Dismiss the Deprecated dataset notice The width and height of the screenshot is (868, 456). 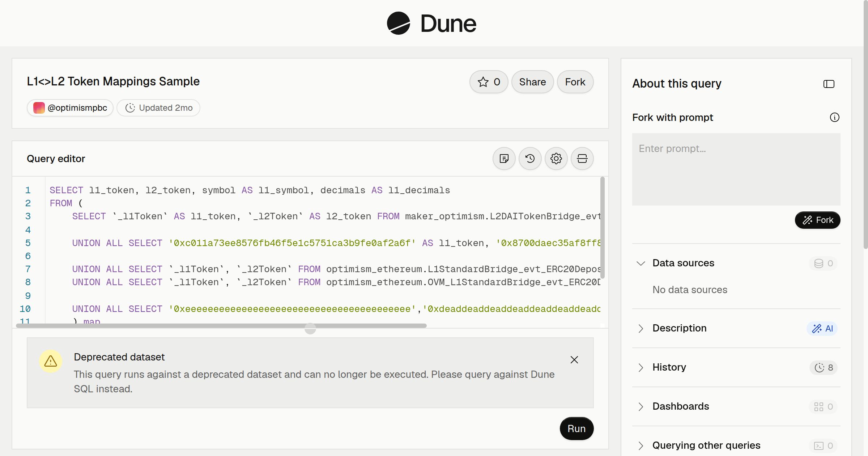coord(574,360)
